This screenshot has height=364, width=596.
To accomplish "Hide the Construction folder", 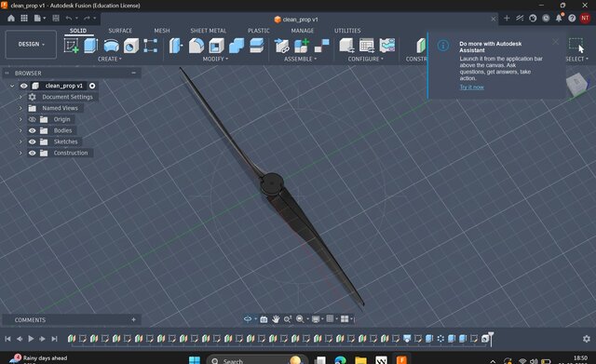I will tap(33, 153).
